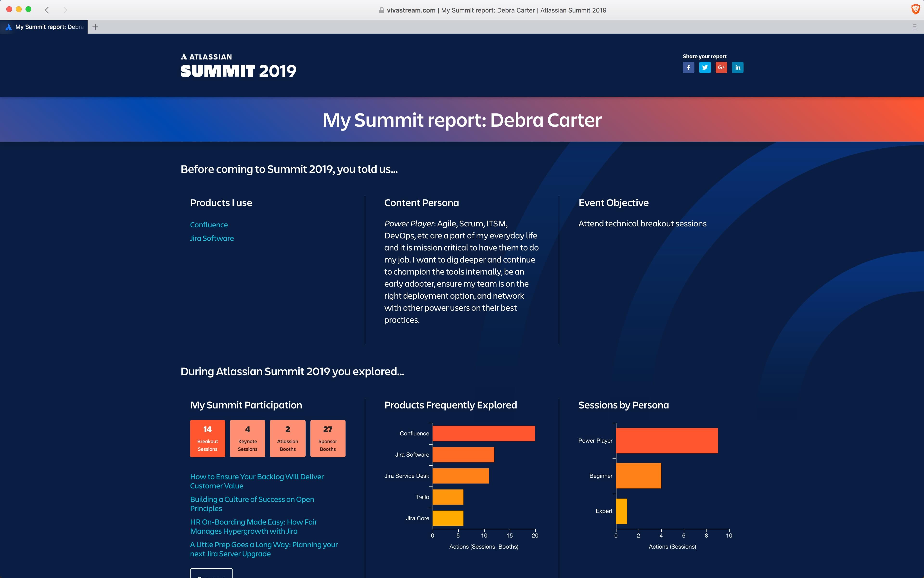This screenshot has width=924, height=578.
Task: Select the 4 Keynote Sessions tile
Action: coord(247,439)
